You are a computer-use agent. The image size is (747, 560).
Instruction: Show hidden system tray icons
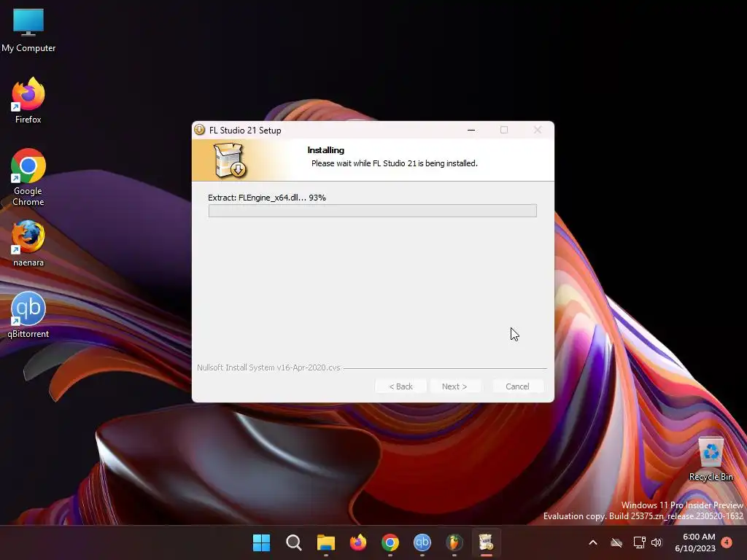593,542
